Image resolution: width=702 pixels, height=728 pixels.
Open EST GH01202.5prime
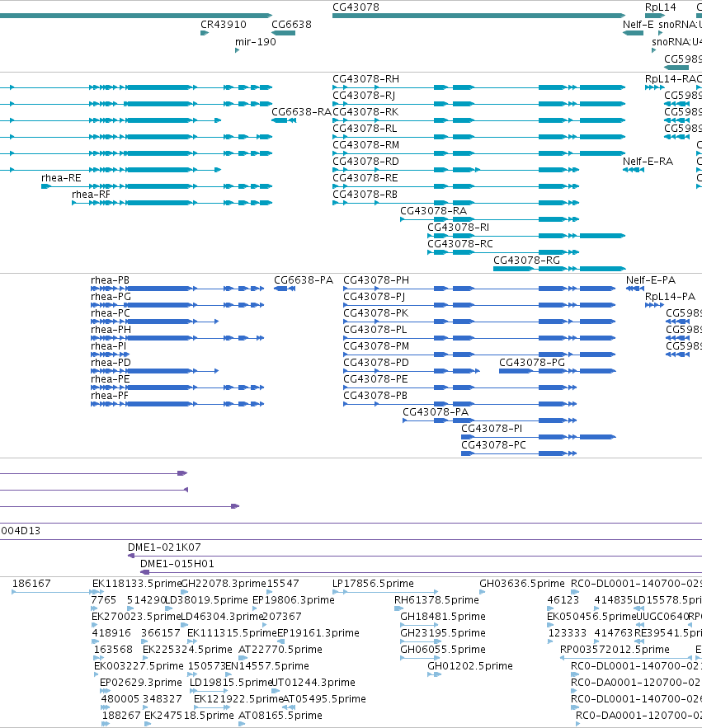pyautogui.click(x=434, y=674)
